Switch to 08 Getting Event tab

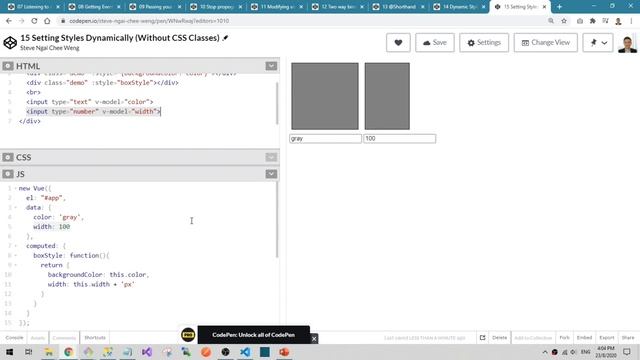95,7
